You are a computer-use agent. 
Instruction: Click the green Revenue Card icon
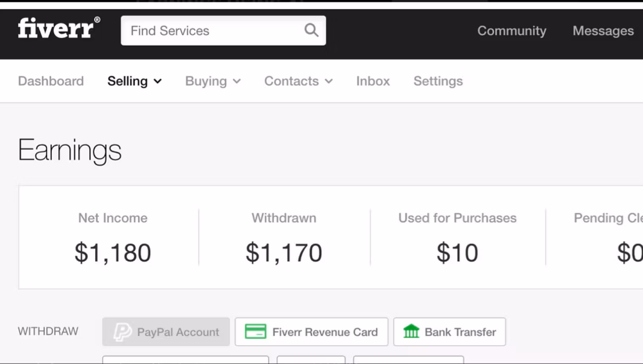(255, 332)
